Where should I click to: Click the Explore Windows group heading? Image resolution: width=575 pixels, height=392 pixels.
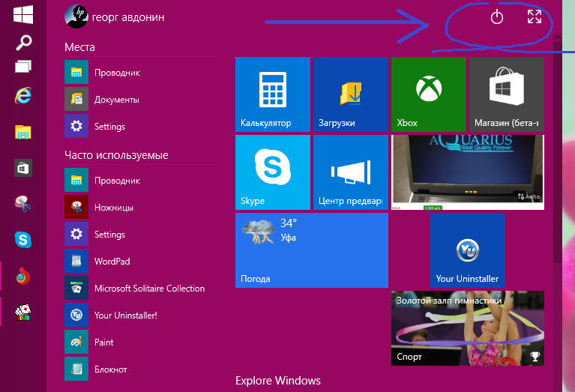(278, 381)
